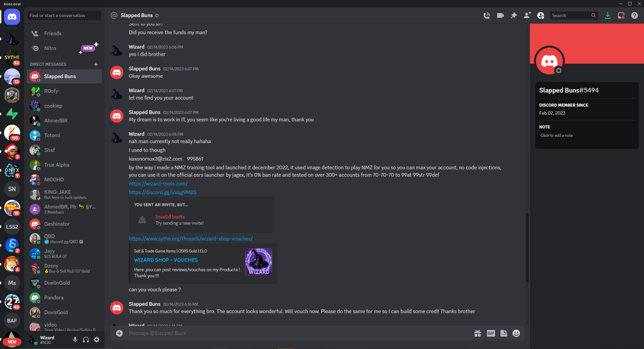Open the emoji picker
Viewport: 644px width, 349px height.
coord(516,333)
